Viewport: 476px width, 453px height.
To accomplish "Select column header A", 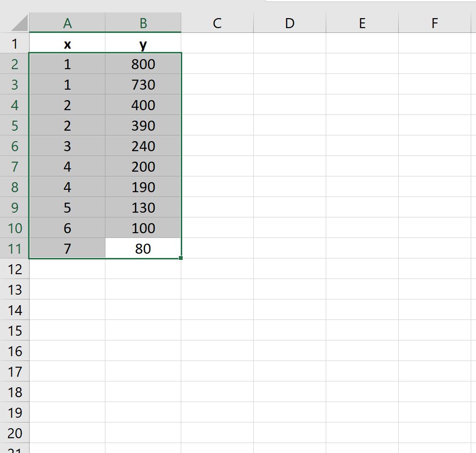I will click(x=67, y=22).
